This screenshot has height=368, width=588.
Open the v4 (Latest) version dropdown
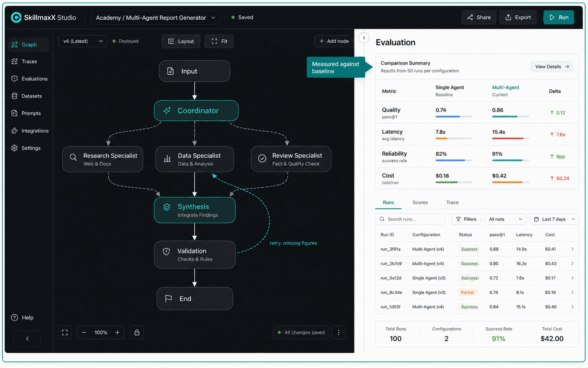click(x=83, y=41)
